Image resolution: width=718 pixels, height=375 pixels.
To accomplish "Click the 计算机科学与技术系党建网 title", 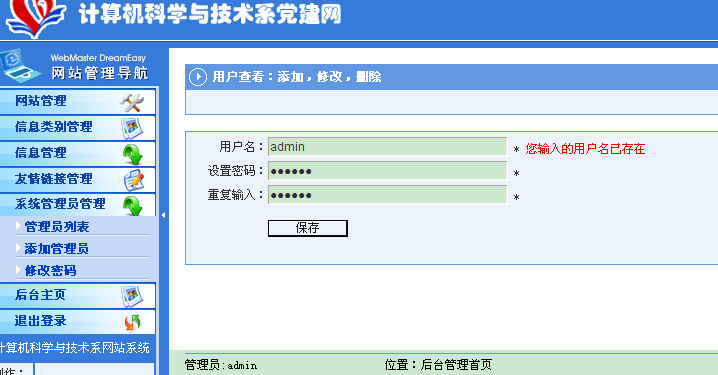I will (x=210, y=14).
